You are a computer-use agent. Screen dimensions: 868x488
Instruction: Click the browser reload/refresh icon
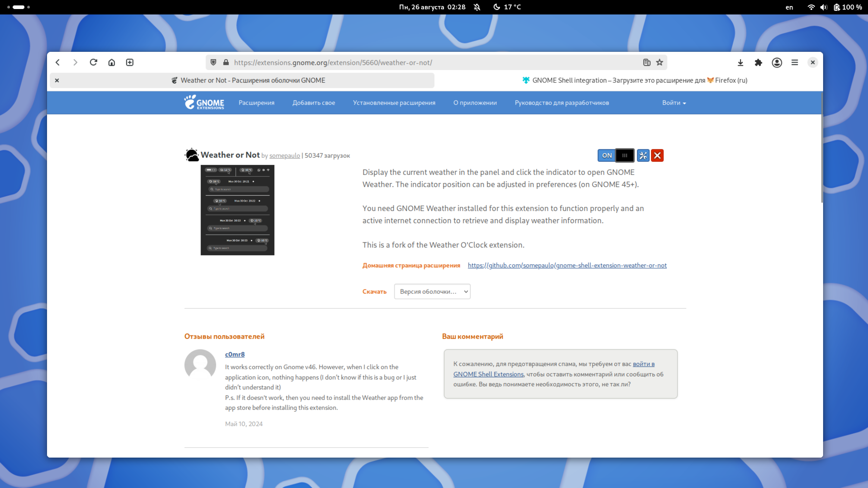[94, 62]
